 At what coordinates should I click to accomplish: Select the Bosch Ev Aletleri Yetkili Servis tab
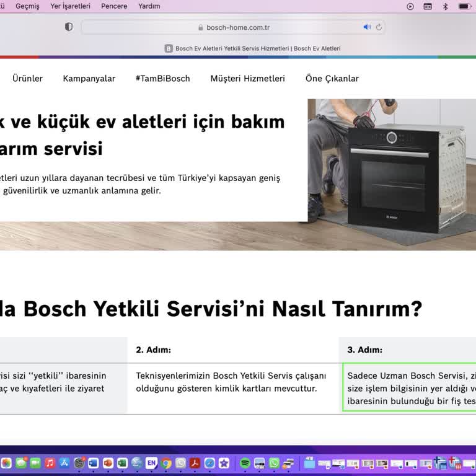coord(253,48)
